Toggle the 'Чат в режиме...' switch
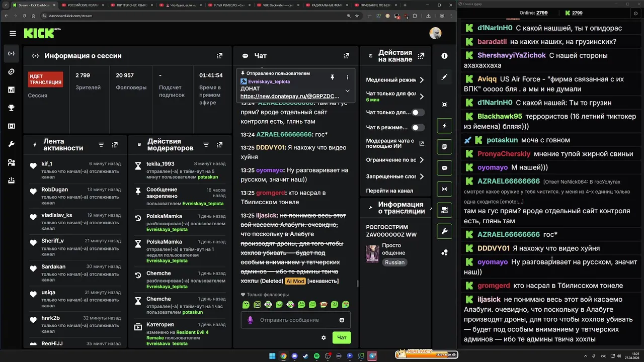 coord(418,128)
